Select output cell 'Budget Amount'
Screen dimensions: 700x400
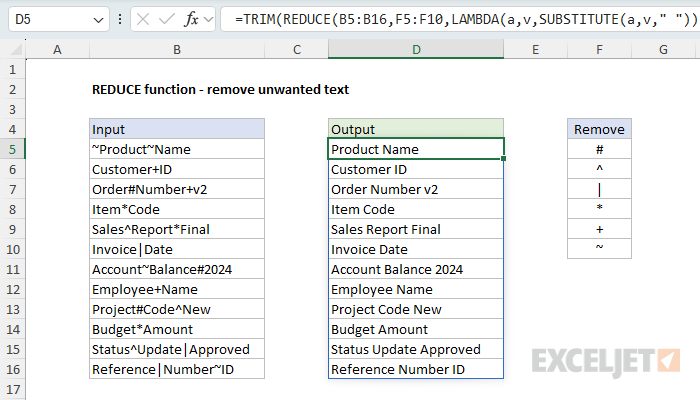pos(416,329)
